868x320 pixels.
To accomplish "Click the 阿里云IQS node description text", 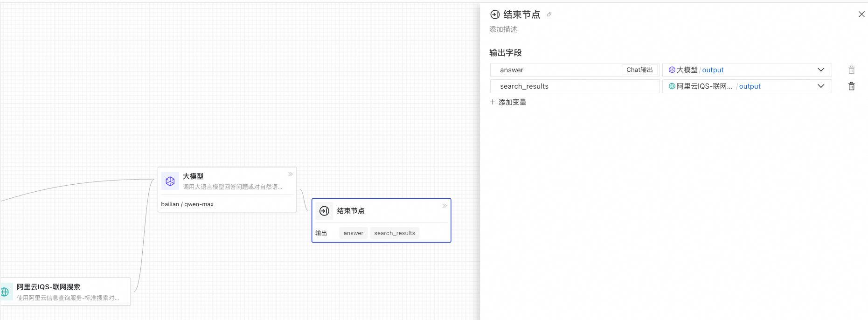I will tap(68, 298).
